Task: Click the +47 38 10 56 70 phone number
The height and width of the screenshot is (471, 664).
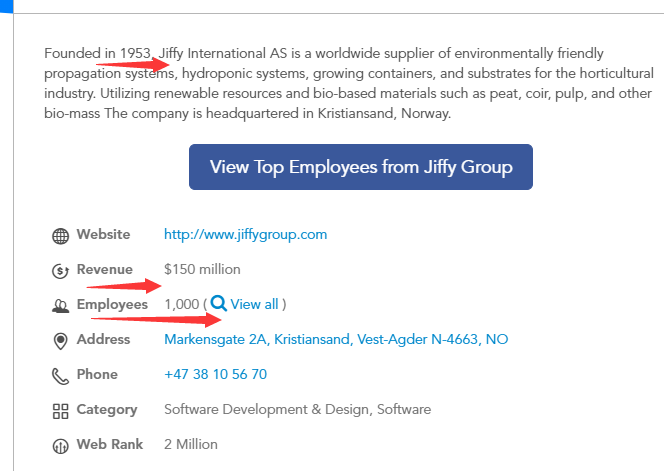Action: (x=216, y=374)
